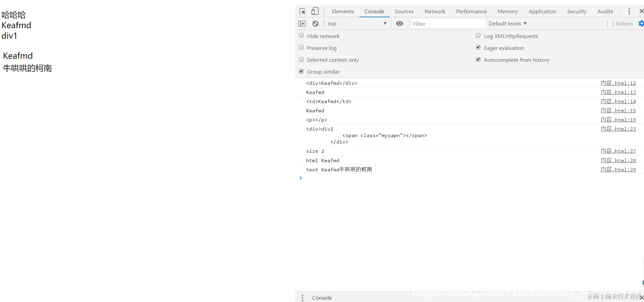
Task: Open the Sources tab
Action: [404, 11]
